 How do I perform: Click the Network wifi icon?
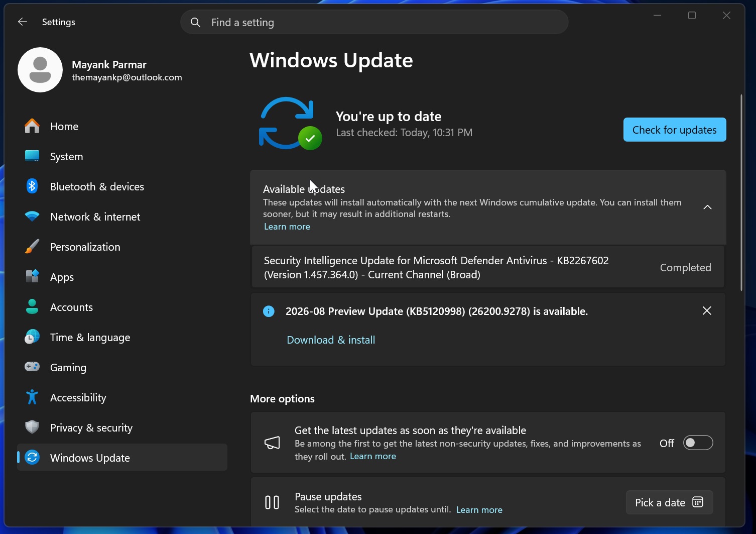32,217
